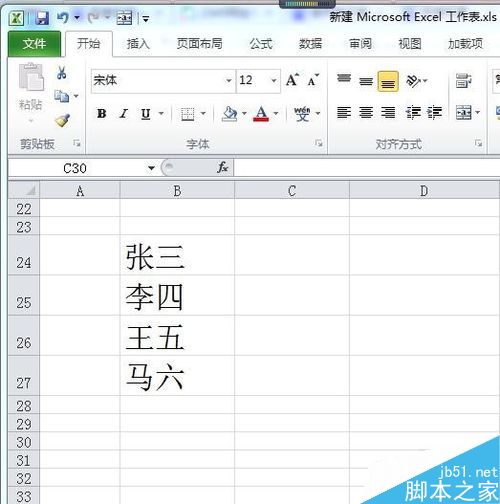Screen dimensions: 500x504
Task: Set middle vertical alignment
Action: point(366,81)
